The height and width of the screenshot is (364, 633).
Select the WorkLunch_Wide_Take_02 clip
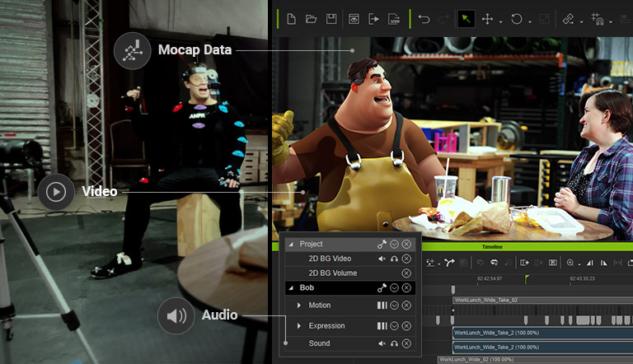point(495,301)
